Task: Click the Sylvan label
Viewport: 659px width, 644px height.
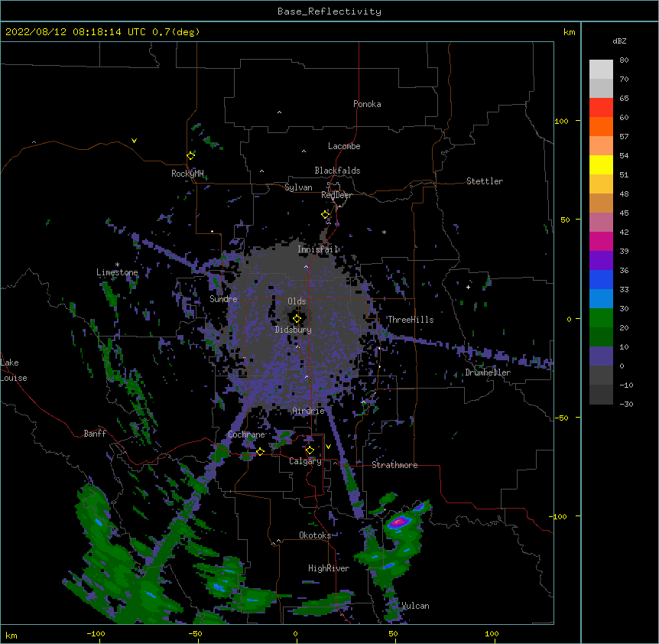Action: pos(298,187)
